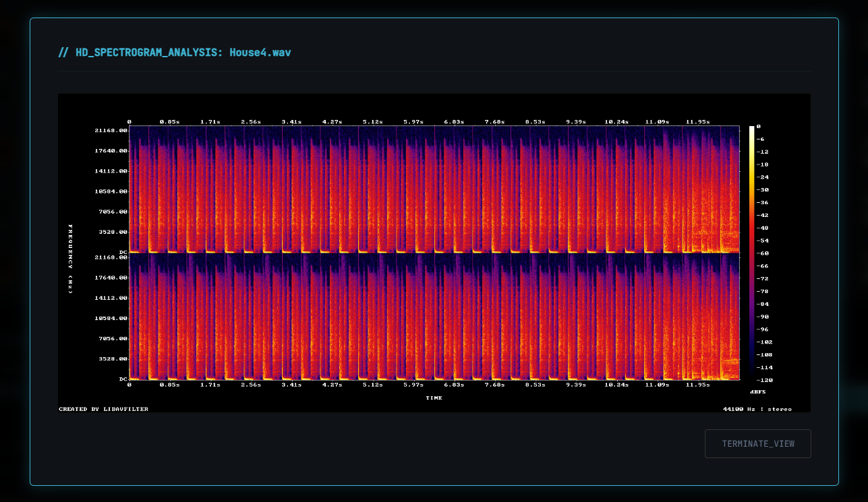This screenshot has width=868, height=502.
Task: Select the CREATED BY LIBAVFILTER credit
Action: click(103, 408)
